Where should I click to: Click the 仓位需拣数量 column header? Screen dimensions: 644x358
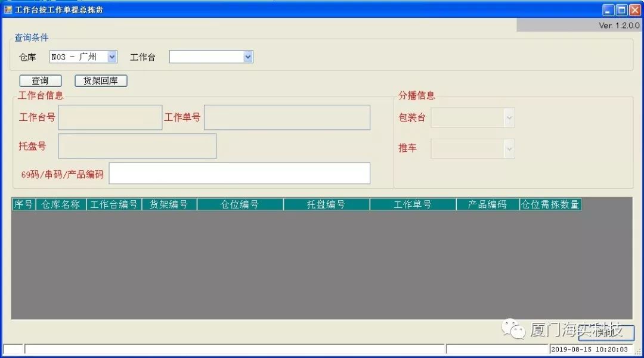(550, 204)
